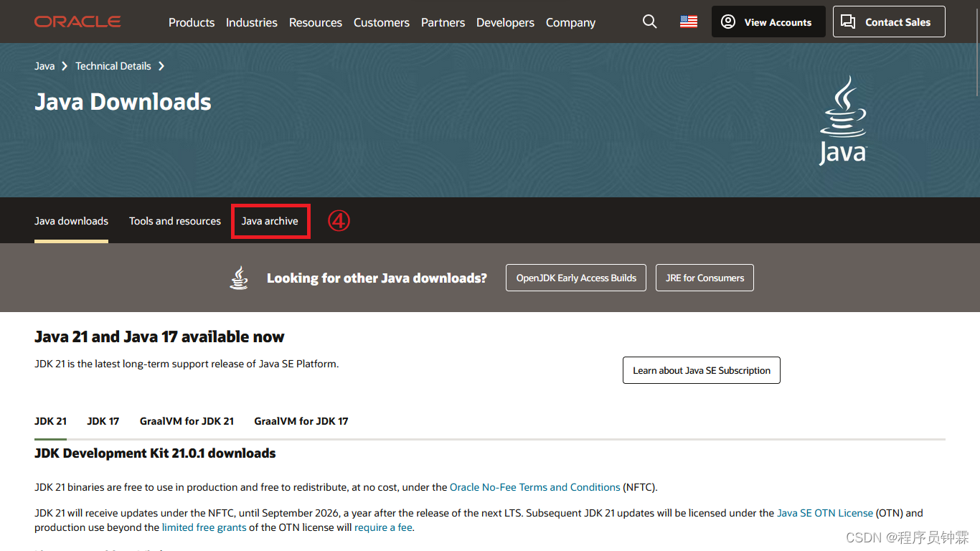Open the Products menu
This screenshot has width=980, height=551.
click(x=192, y=22)
